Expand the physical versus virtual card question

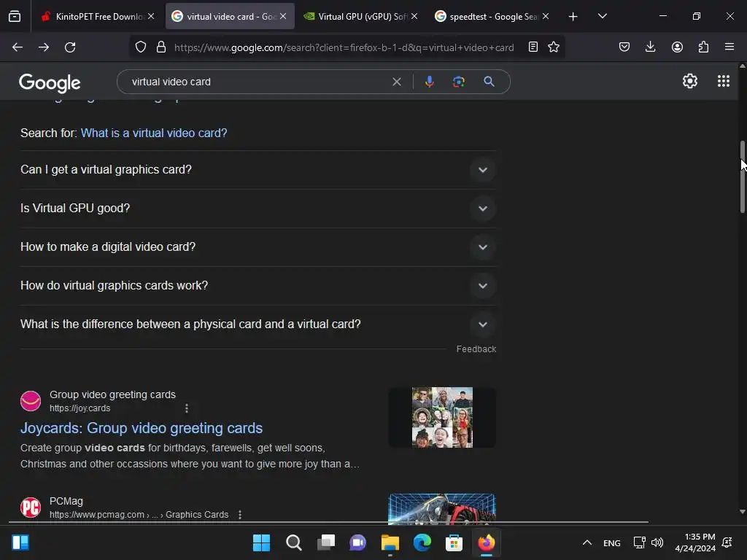[x=483, y=324]
